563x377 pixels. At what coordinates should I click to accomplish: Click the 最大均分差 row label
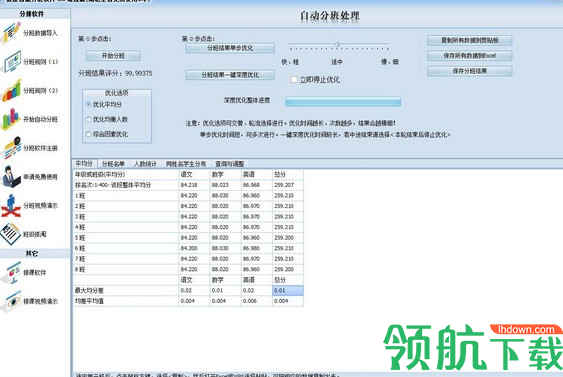point(89,290)
